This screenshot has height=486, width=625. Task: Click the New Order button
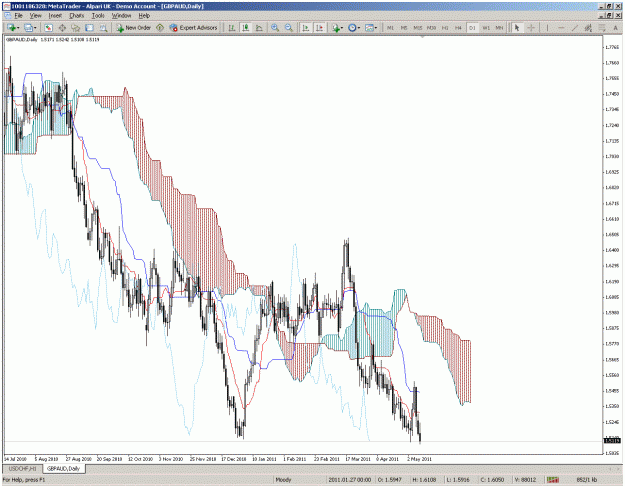[x=134, y=28]
